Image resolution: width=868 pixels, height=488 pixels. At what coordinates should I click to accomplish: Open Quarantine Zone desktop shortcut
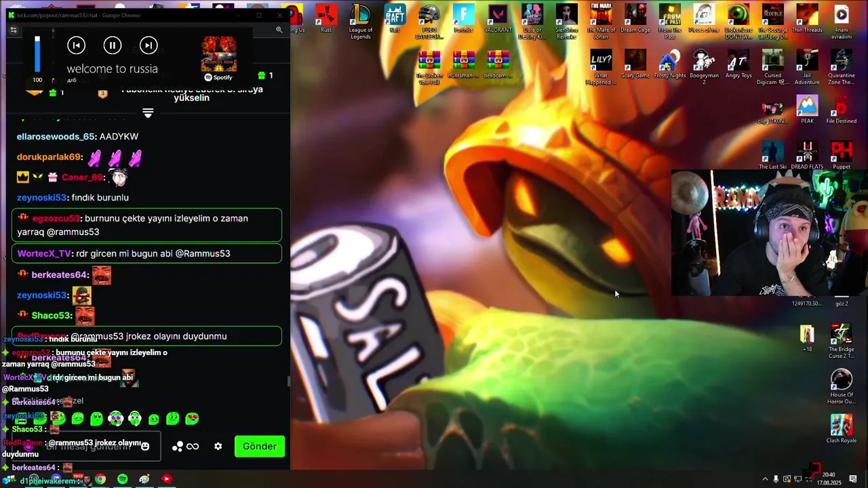(x=842, y=67)
